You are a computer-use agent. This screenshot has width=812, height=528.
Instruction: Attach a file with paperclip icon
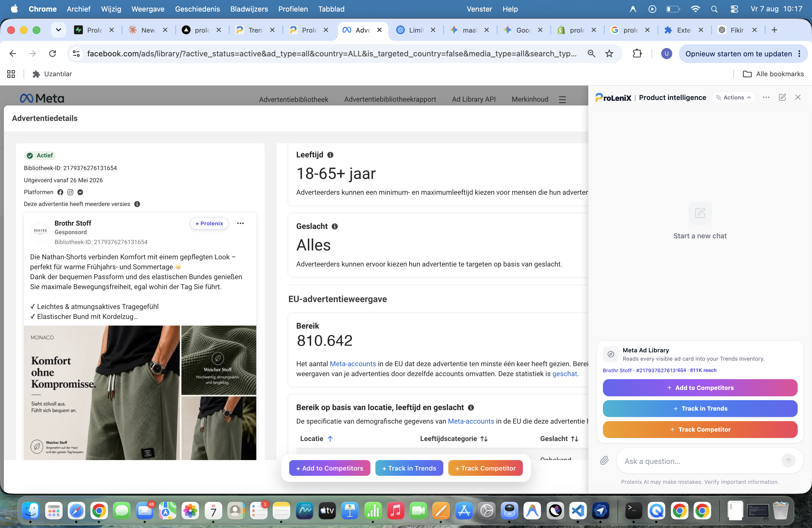604,461
